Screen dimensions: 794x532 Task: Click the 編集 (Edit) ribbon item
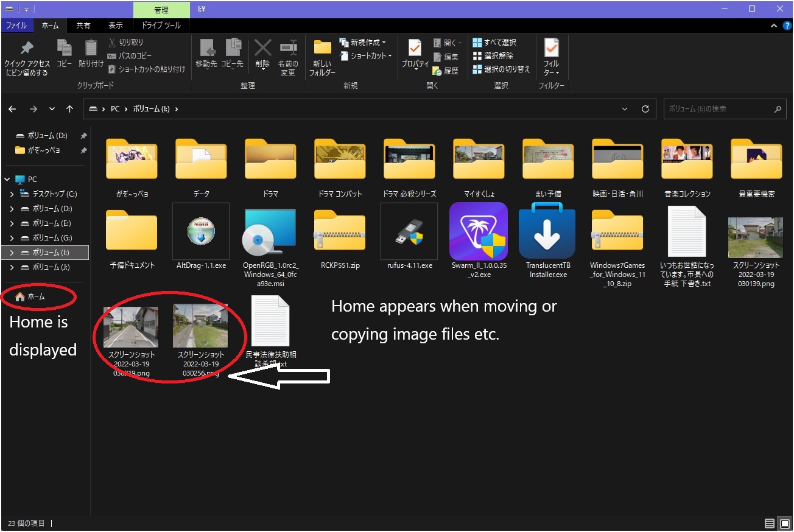446,57
